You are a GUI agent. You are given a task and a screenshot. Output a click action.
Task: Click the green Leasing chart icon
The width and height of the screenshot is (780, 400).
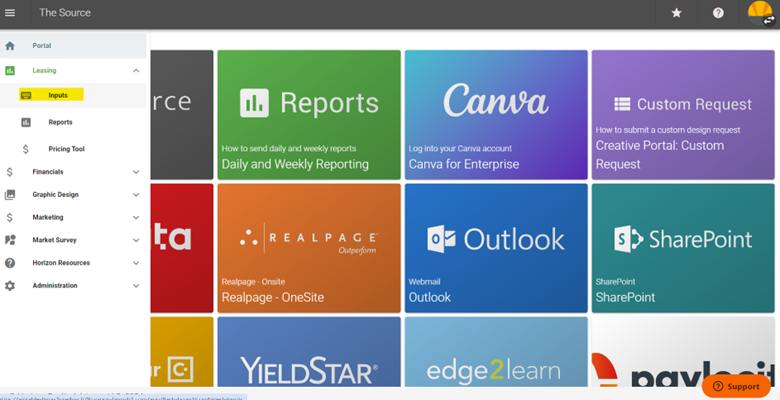pyautogui.click(x=10, y=71)
